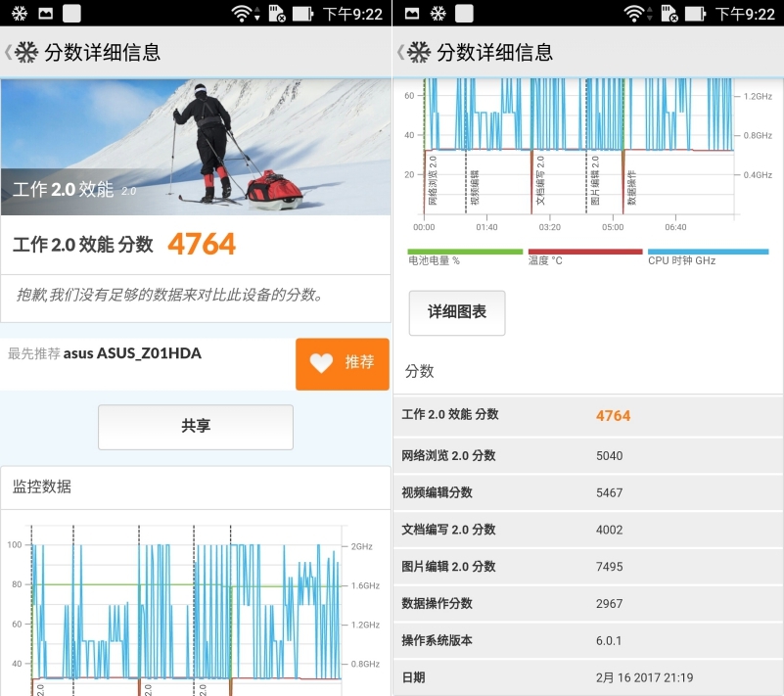The height and width of the screenshot is (696, 784).
Task: Tap the 工作 2.0 效能 分数 table row
Action: tap(588, 415)
